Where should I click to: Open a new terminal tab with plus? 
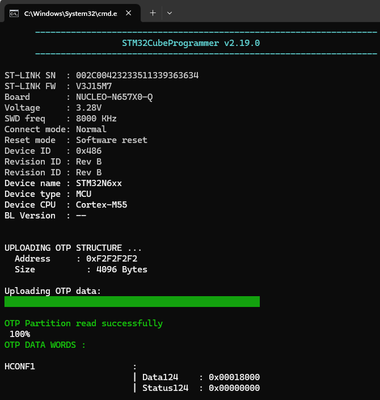(x=153, y=13)
